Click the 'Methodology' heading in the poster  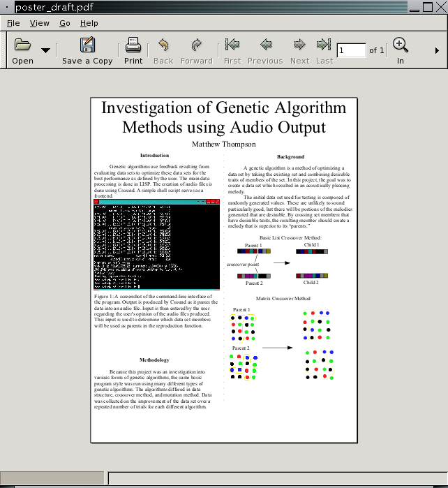tap(154, 360)
